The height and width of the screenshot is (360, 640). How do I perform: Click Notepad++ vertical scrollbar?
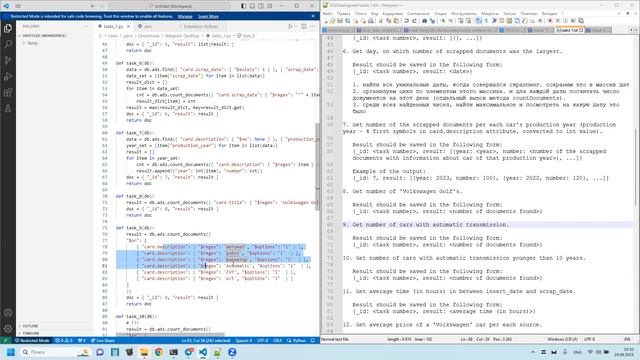tap(637, 167)
